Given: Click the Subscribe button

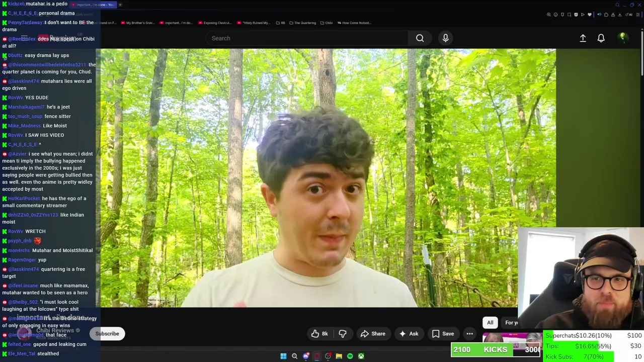Looking at the screenshot, I should [107, 333].
